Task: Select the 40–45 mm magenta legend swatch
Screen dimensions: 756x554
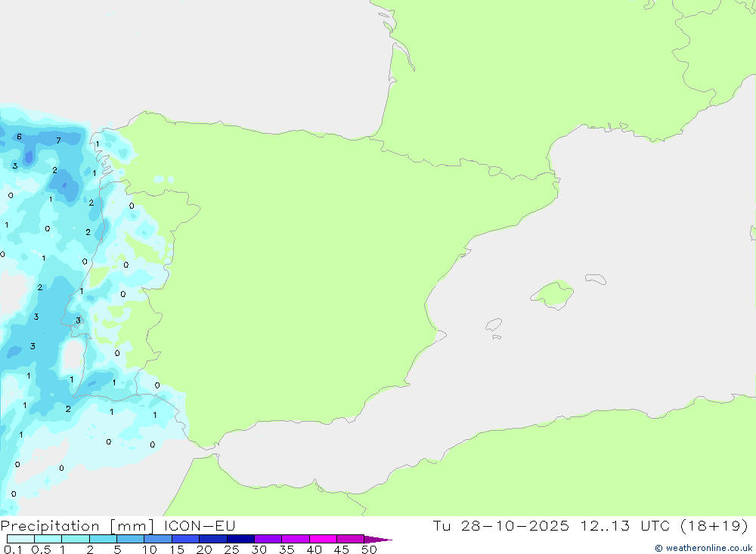Action: [323, 539]
